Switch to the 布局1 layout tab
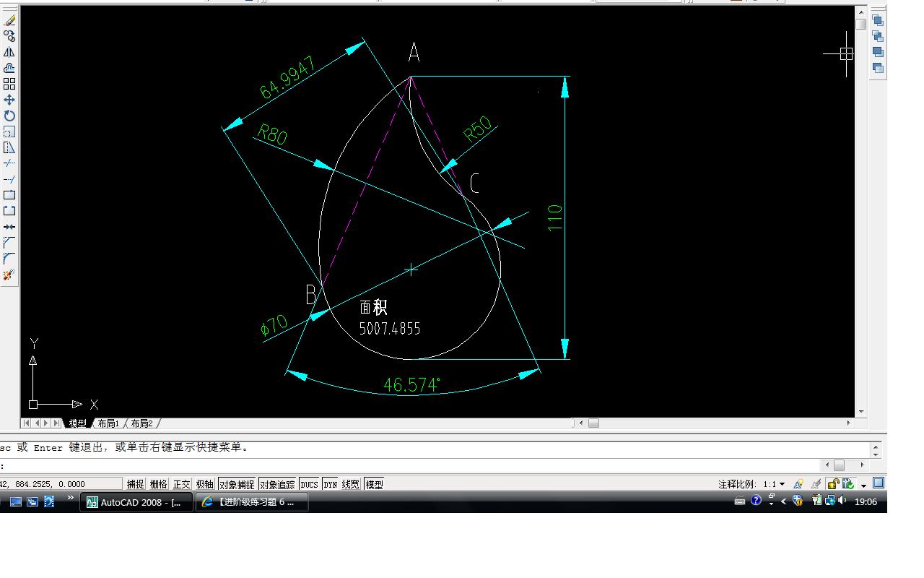This screenshot has height=578, width=924. (108, 423)
